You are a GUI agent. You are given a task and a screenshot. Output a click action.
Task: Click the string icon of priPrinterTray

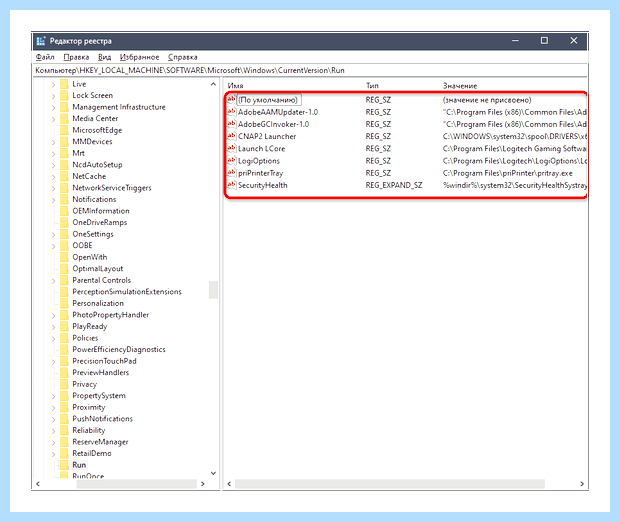tap(232, 173)
